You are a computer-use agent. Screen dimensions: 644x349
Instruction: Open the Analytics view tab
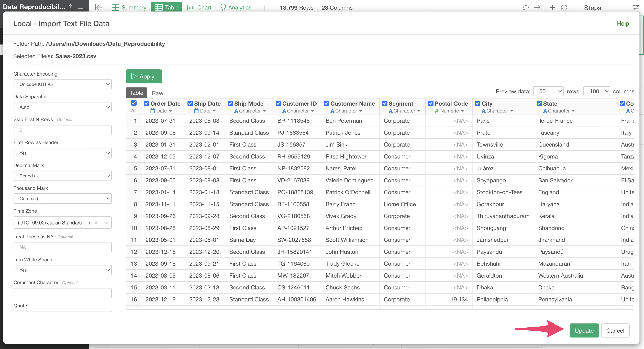(236, 8)
